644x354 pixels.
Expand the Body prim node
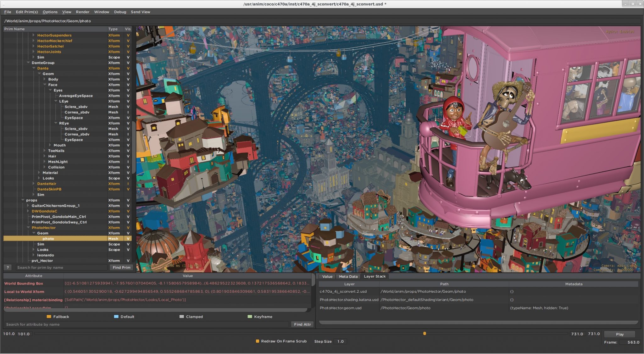[x=45, y=79]
